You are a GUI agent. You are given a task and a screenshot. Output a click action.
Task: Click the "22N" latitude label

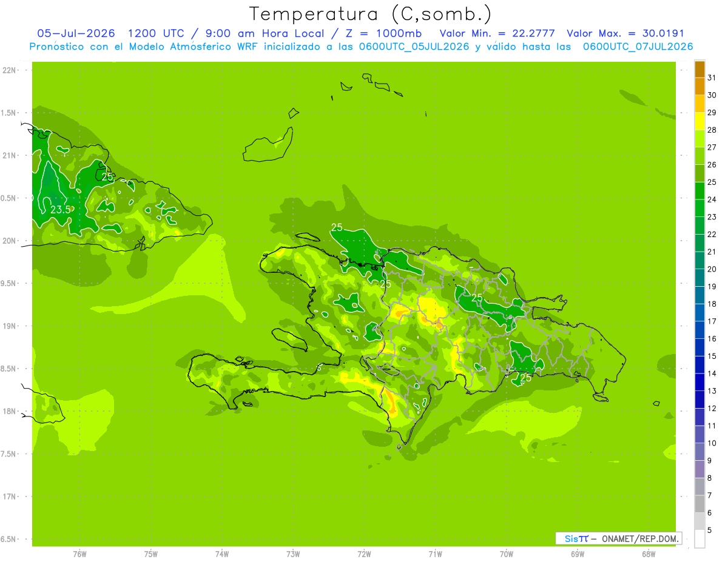[x=10, y=70]
